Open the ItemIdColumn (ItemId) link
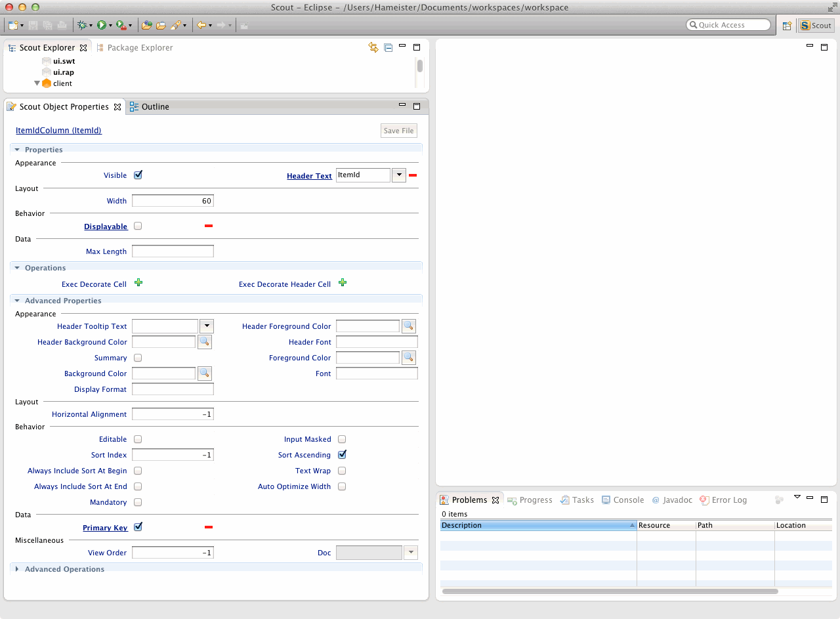840x619 pixels. click(58, 131)
